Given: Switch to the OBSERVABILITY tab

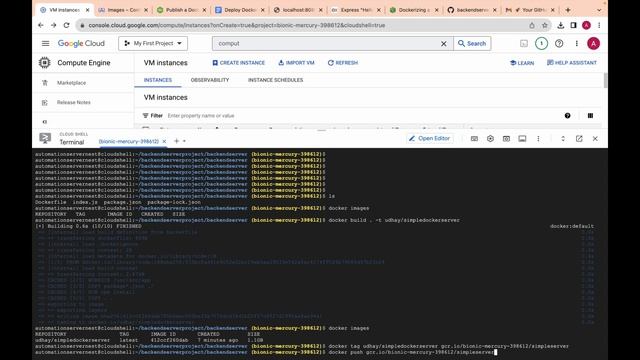Looking at the screenshot, I should [x=210, y=80].
